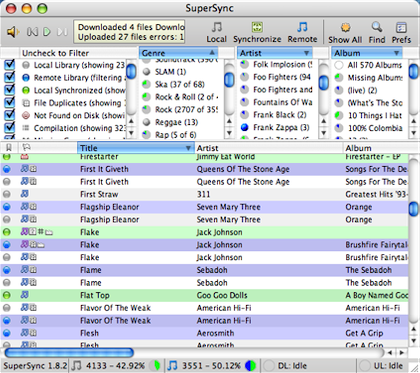Select Frank Black (2) artist

(x=279, y=115)
